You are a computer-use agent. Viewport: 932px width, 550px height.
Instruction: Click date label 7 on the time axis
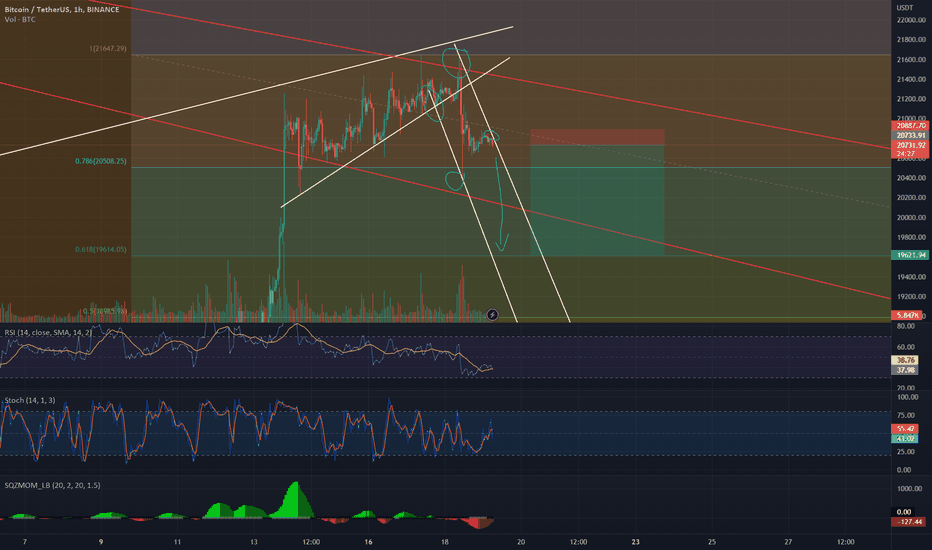pos(24,542)
